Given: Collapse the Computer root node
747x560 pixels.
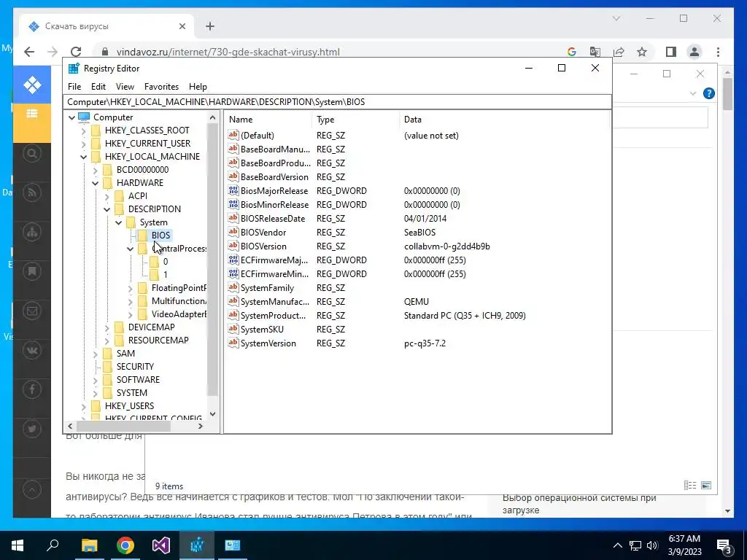Looking at the screenshot, I should 72,117.
